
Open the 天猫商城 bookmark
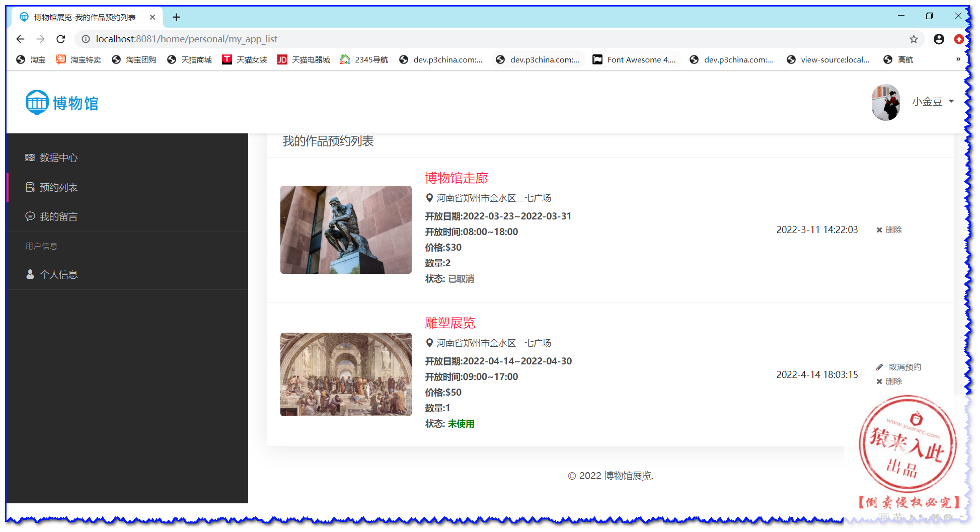pos(189,59)
